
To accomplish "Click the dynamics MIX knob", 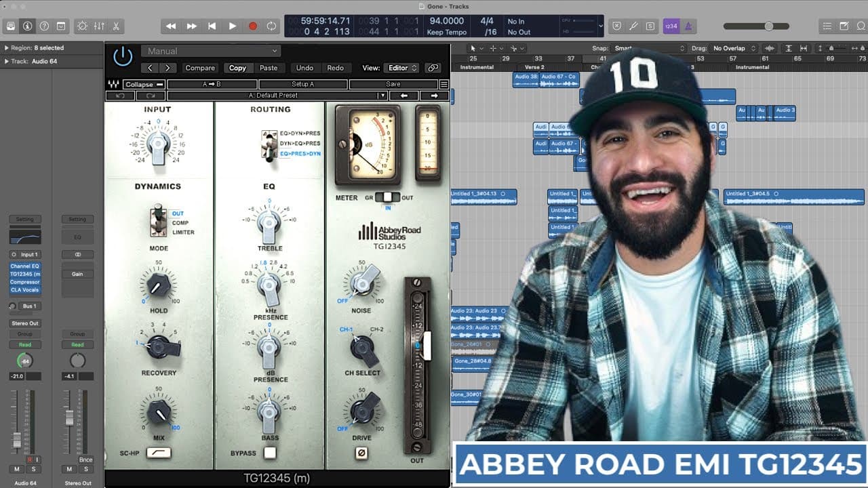I will click(158, 411).
